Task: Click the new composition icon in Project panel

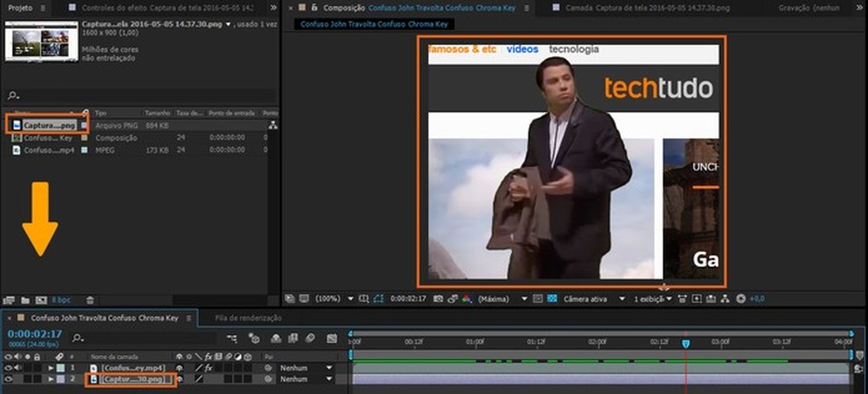Action: click(x=41, y=300)
